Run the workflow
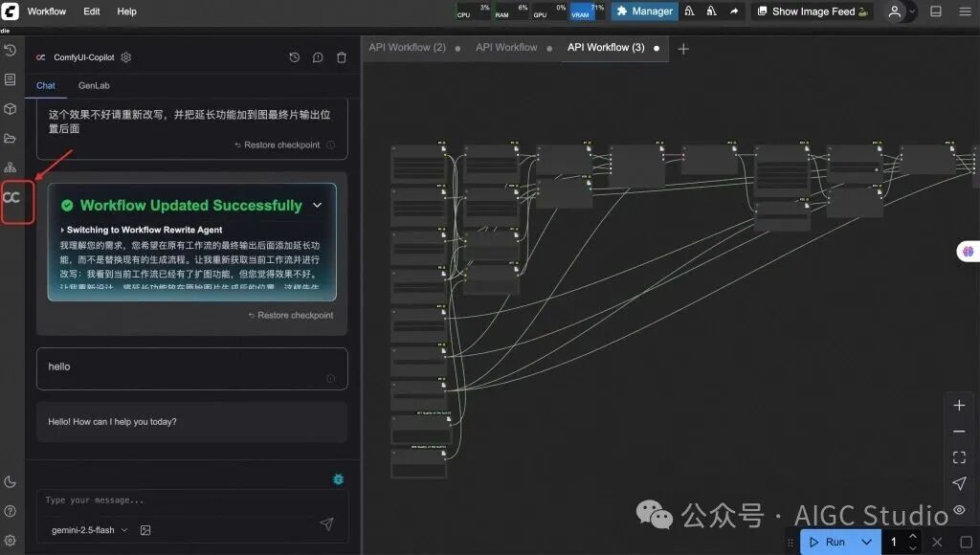Screen dimensions: 980x555 tap(827, 542)
